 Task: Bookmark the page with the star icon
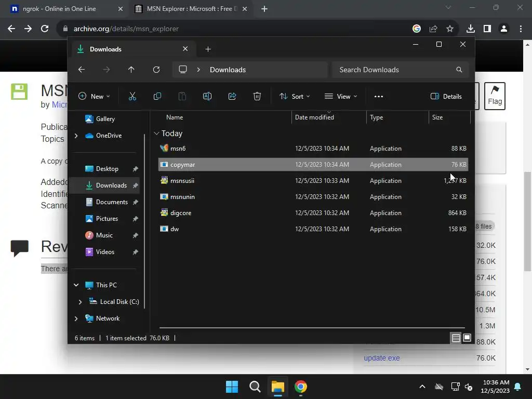click(x=450, y=29)
